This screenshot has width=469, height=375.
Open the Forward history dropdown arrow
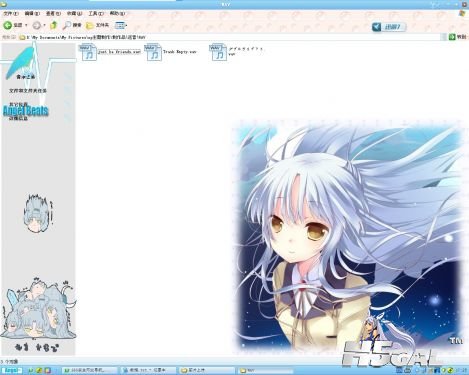click(x=44, y=25)
